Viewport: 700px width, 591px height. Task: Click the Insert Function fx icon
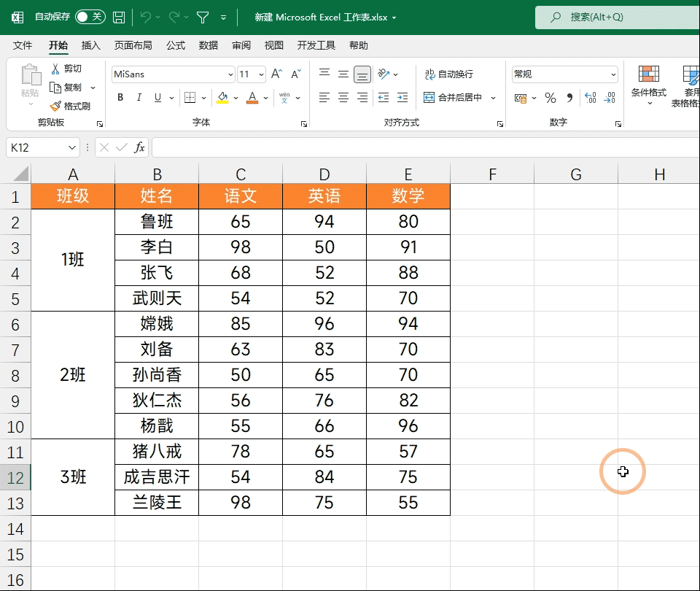[139, 147]
